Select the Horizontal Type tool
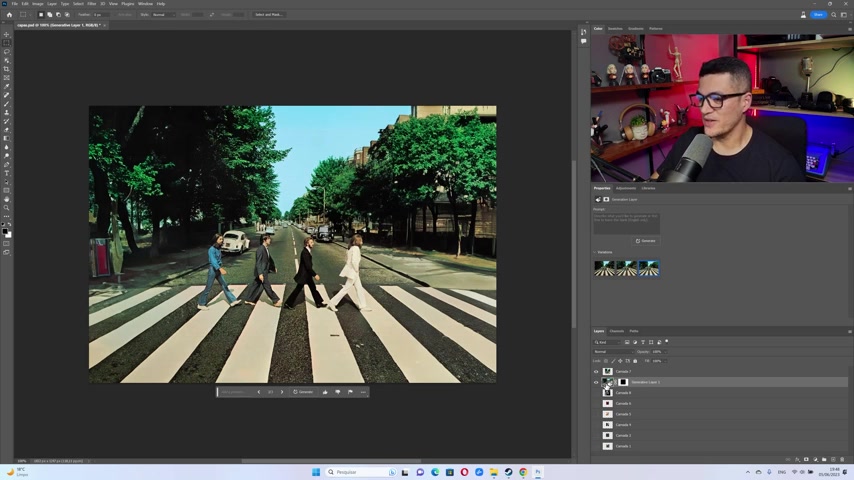 coord(7,173)
